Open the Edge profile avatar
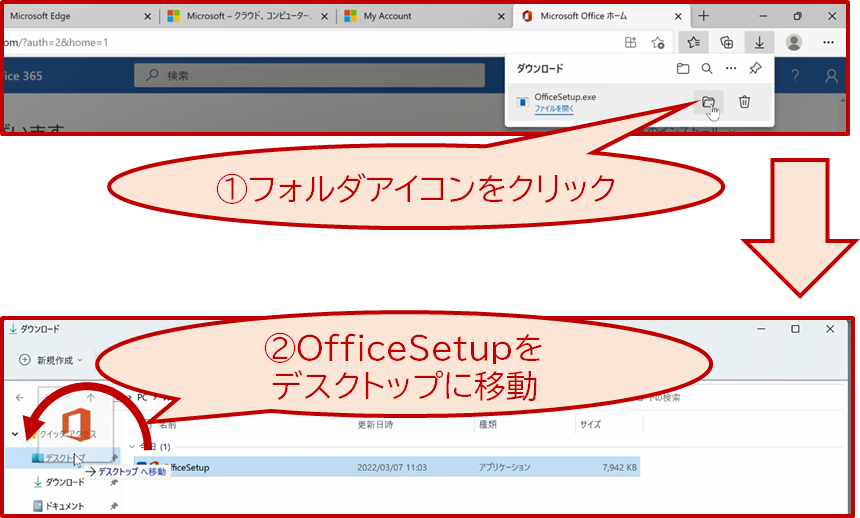 click(794, 42)
